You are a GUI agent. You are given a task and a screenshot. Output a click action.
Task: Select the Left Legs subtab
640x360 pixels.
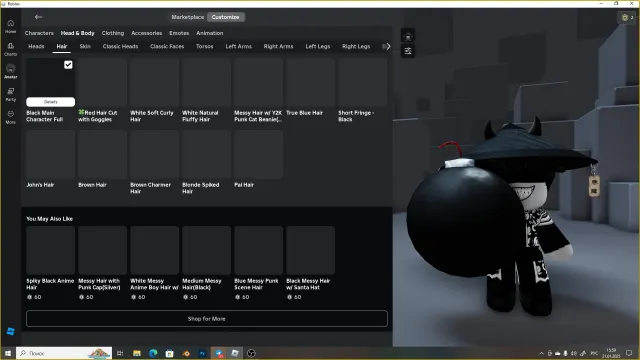318,47
